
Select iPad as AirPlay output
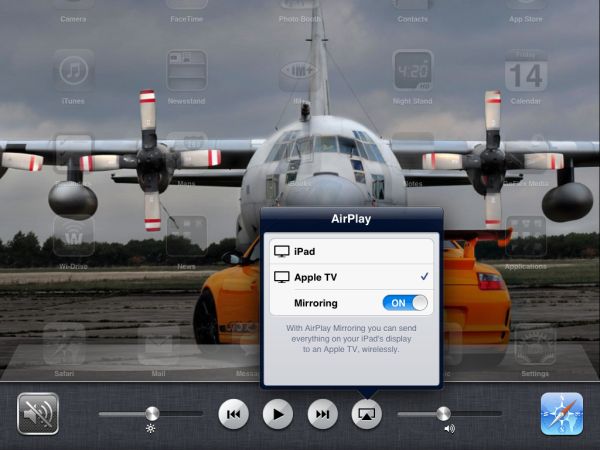(351, 251)
